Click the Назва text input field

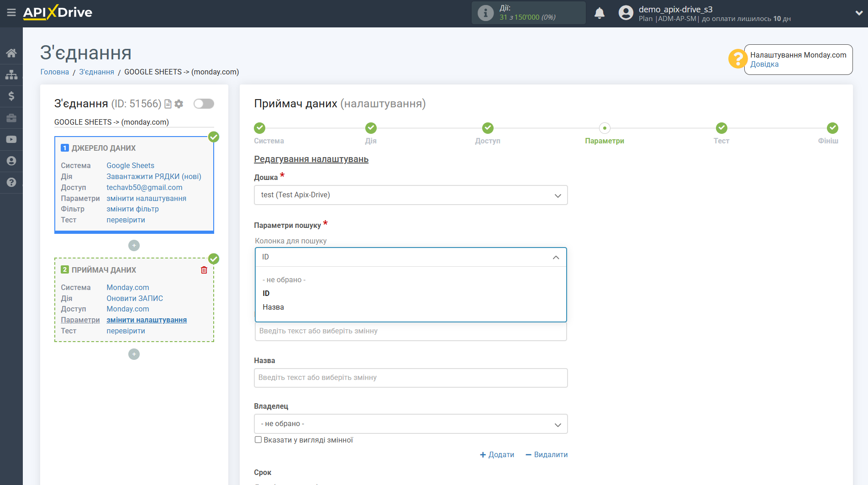click(x=410, y=378)
